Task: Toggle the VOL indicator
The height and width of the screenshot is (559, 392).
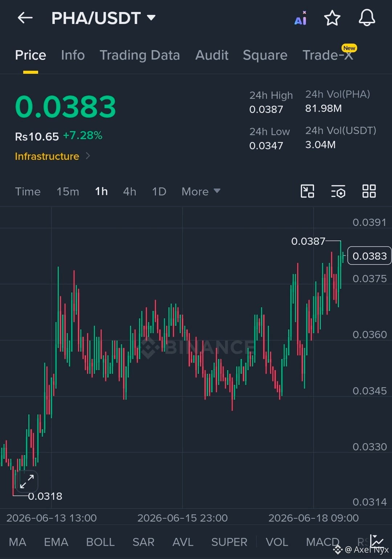Action: click(x=277, y=542)
